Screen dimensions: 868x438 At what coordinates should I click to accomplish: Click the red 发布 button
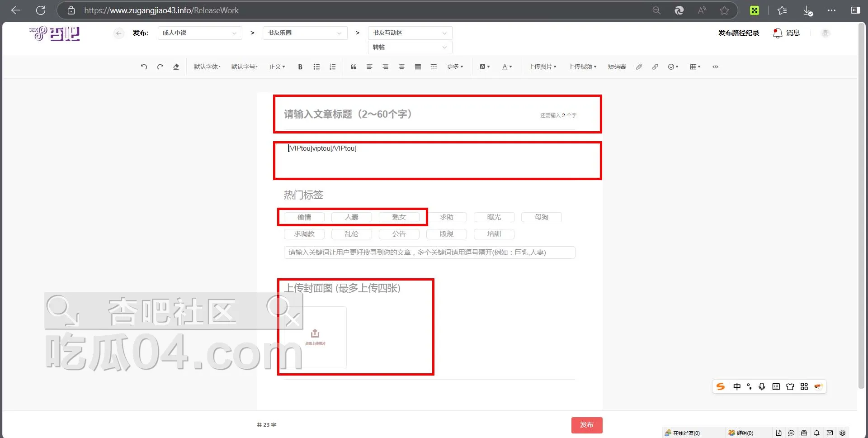(586, 425)
